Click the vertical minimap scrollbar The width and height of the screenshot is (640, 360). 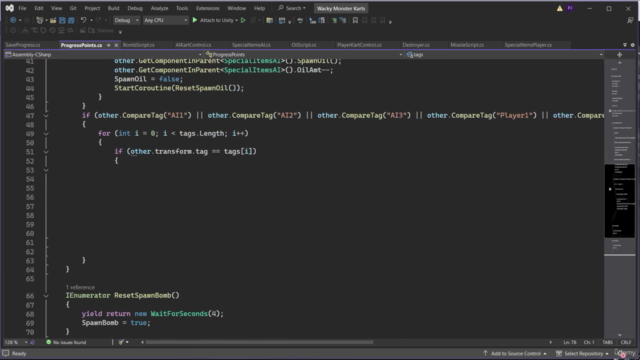pos(620,200)
